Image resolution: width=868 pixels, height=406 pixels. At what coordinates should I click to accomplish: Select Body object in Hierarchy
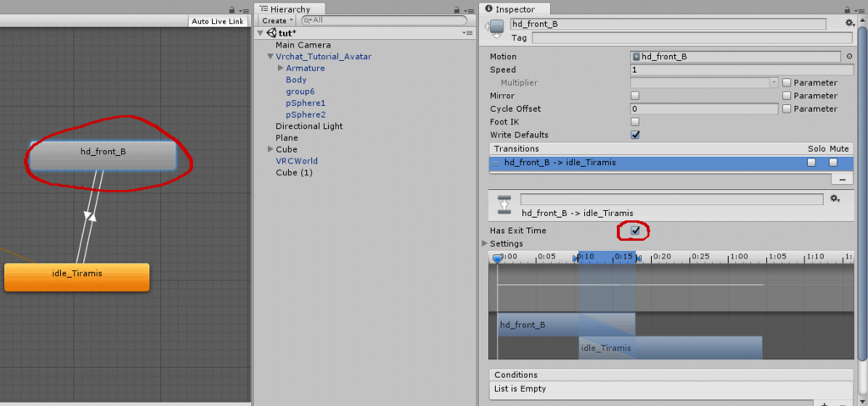tap(296, 80)
